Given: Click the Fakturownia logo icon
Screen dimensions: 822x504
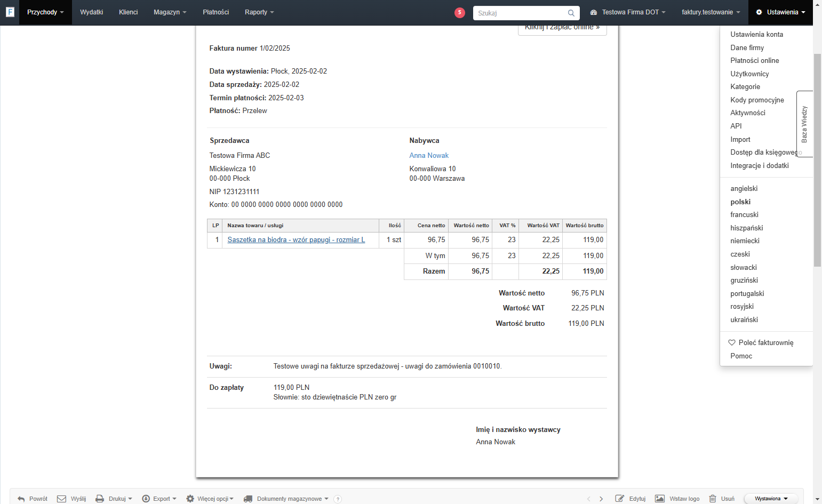Looking at the screenshot, I should click(10, 12).
